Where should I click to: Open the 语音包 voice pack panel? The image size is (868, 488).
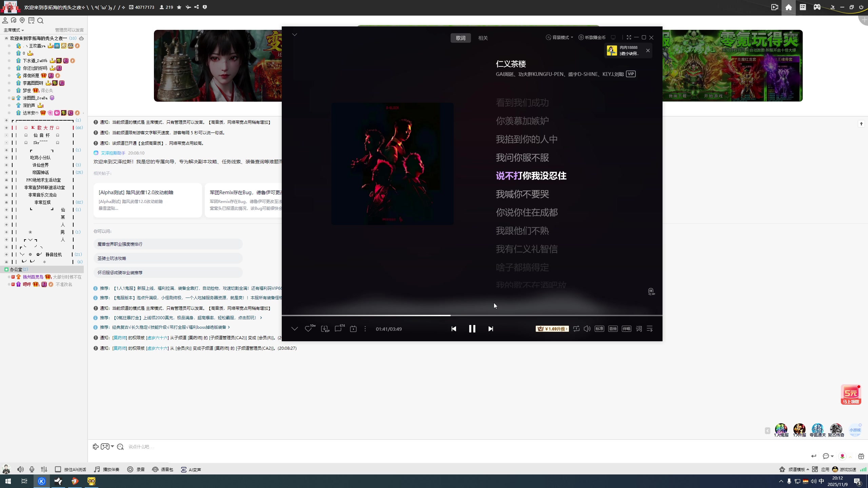click(x=162, y=469)
